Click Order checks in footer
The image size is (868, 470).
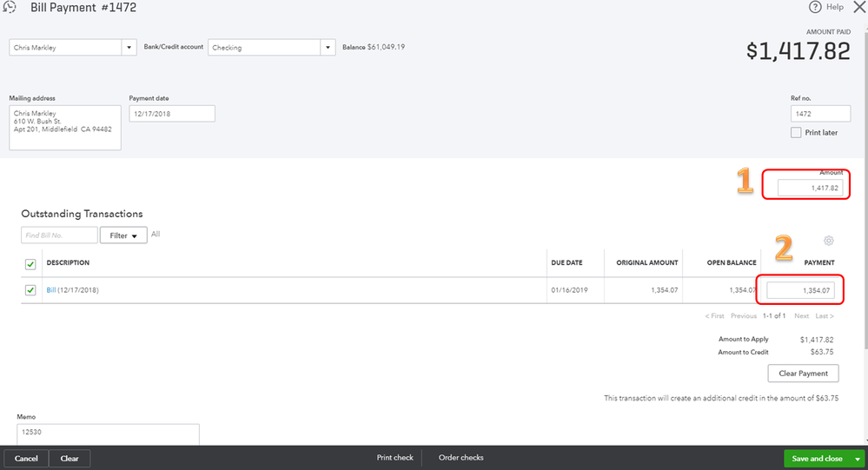click(x=461, y=458)
